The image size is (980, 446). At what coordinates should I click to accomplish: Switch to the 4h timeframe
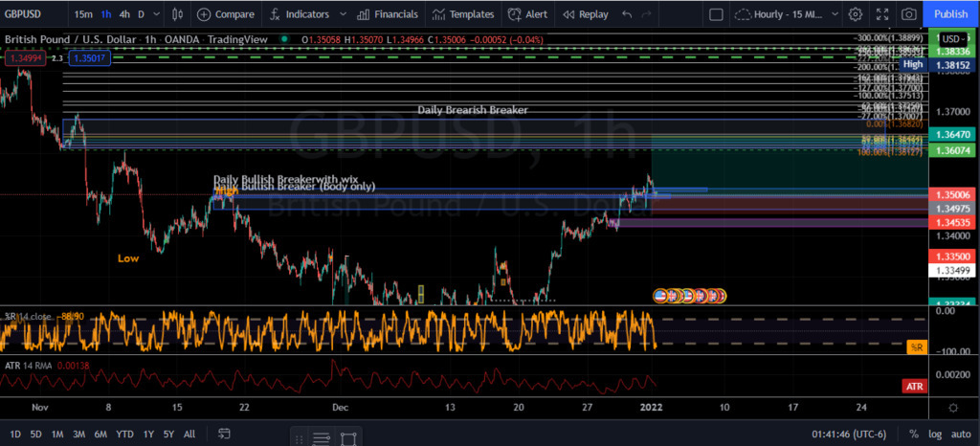tap(124, 14)
